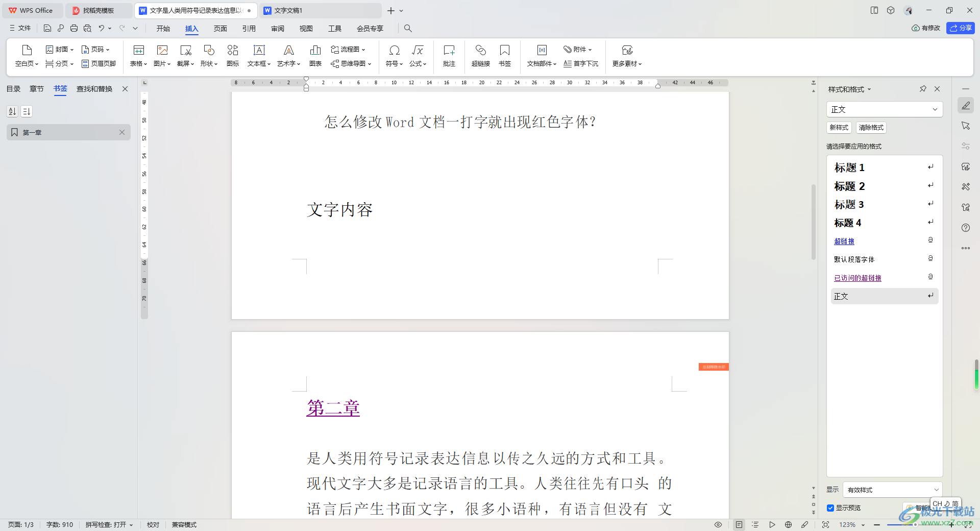Insert a text box
This screenshot has width=980, height=531.
(259, 56)
